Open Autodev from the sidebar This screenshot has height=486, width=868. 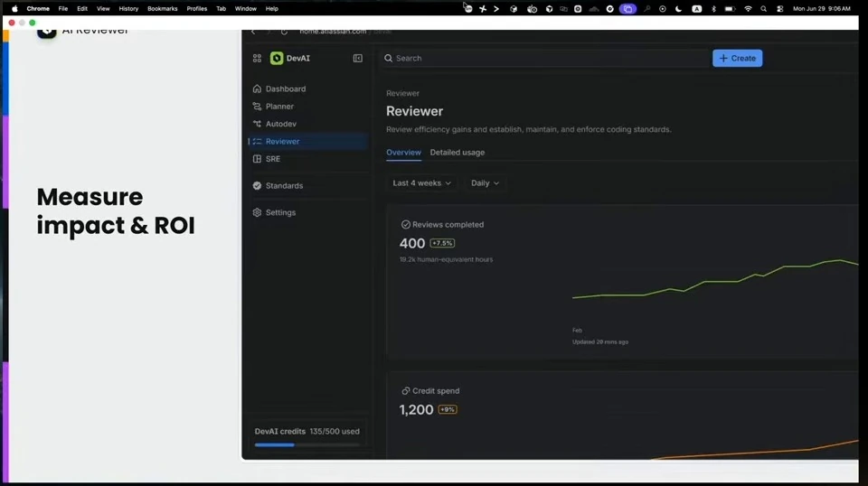pos(307,124)
